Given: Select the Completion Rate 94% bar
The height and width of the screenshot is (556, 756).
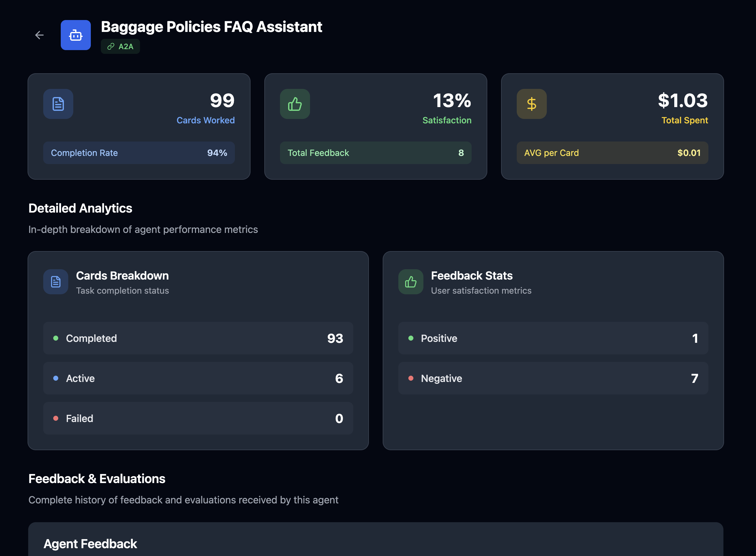Looking at the screenshot, I should 139,153.
